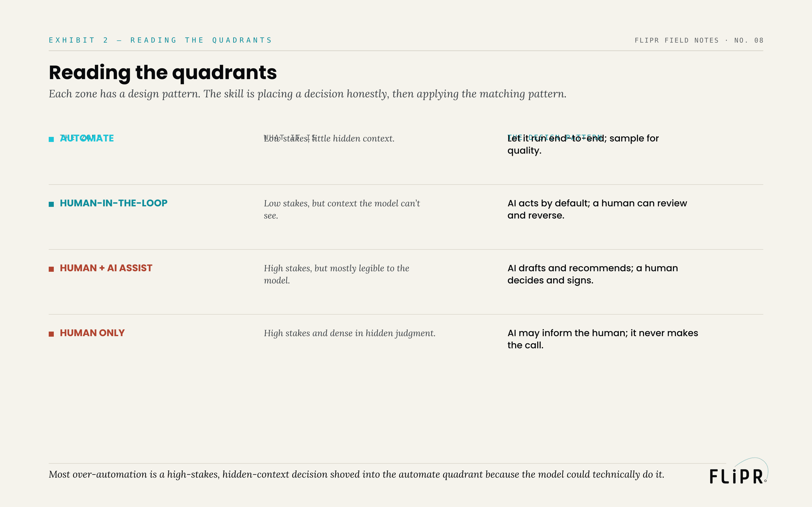Click the Exhibit 2 header text
812x507 pixels.
pos(160,40)
